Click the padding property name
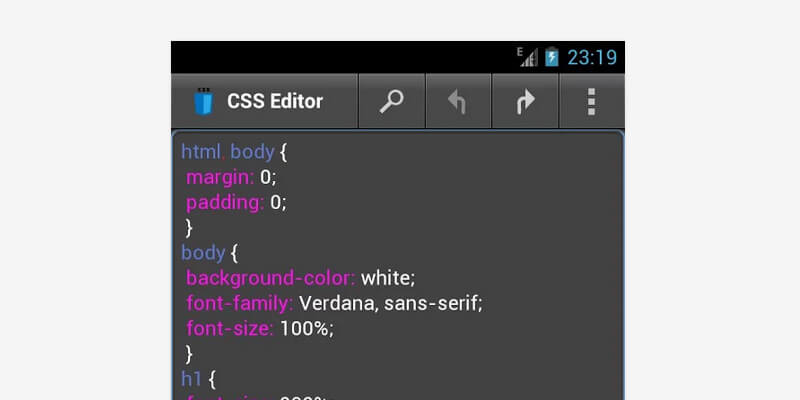This screenshot has height=400, width=800. coord(225,202)
